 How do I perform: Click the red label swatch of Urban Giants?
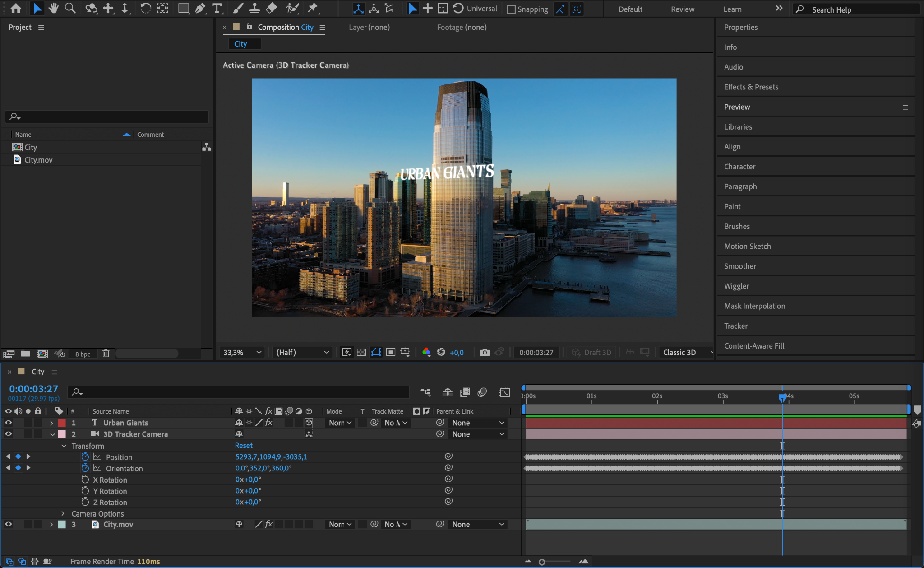click(x=62, y=423)
